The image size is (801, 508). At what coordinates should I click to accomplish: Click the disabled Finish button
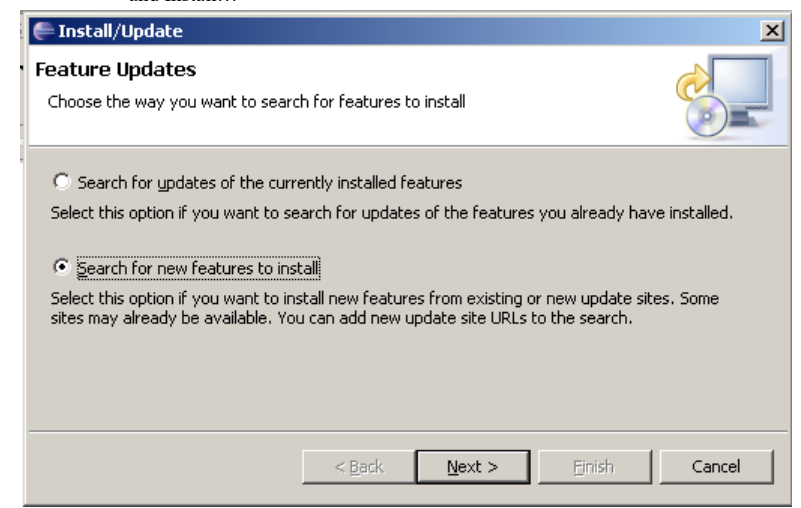(x=595, y=467)
